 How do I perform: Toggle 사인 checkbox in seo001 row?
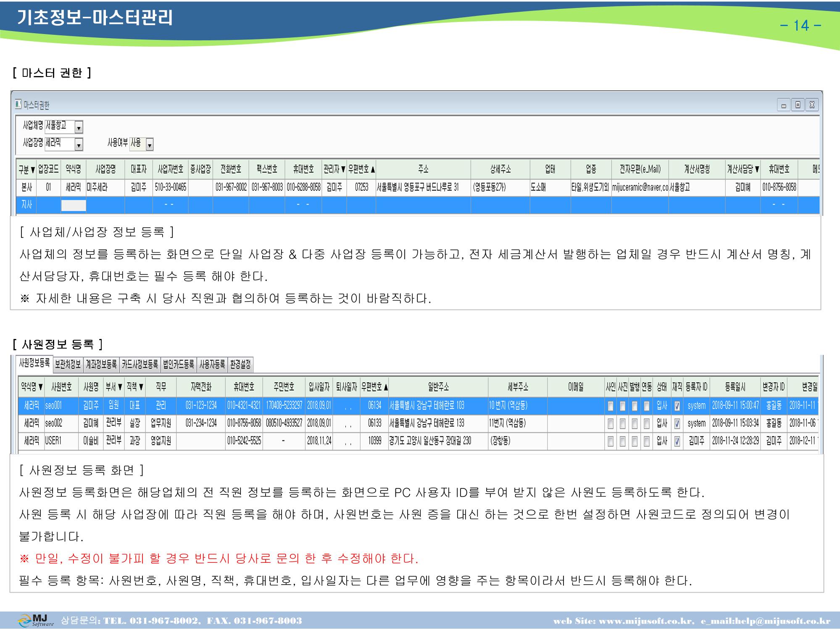click(611, 406)
